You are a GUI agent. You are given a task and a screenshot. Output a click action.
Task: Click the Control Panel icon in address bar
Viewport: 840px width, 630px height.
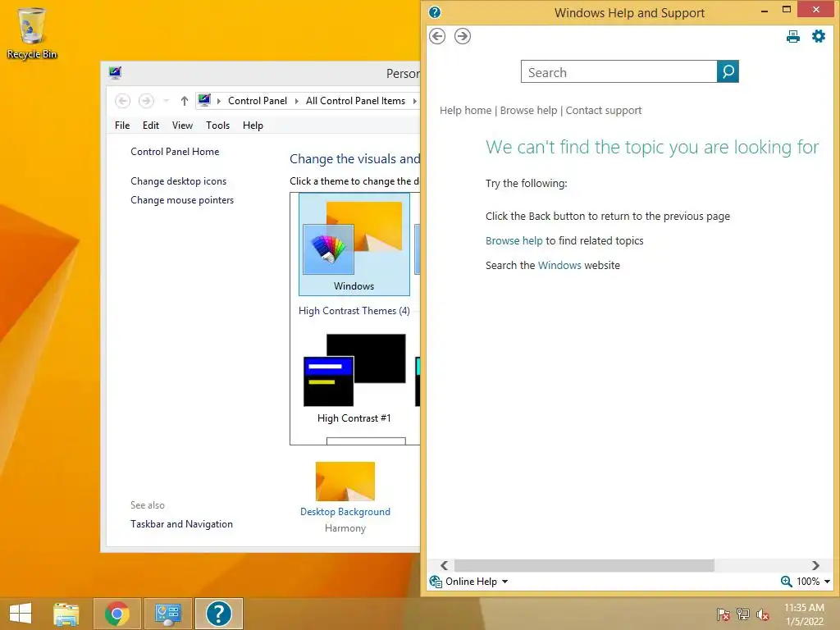[204, 100]
